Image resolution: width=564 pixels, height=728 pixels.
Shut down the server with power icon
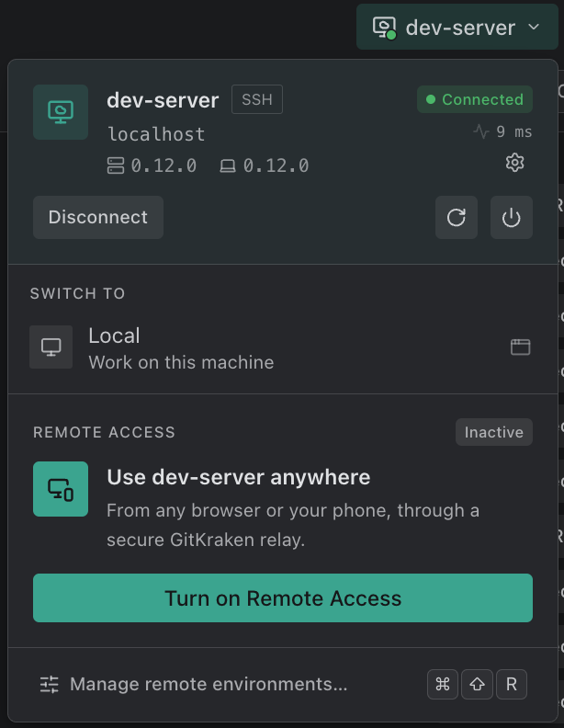click(511, 217)
